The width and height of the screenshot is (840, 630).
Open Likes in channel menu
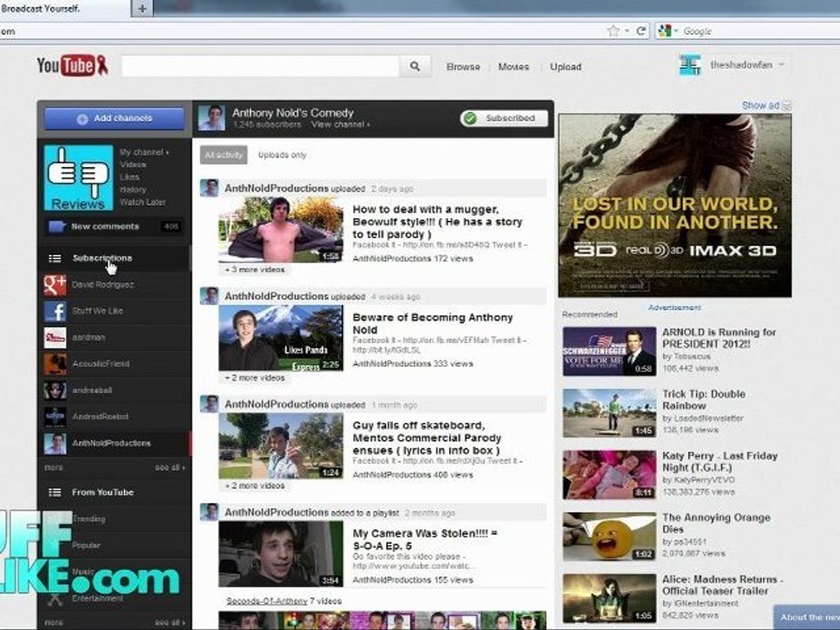pyautogui.click(x=129, y=177)
